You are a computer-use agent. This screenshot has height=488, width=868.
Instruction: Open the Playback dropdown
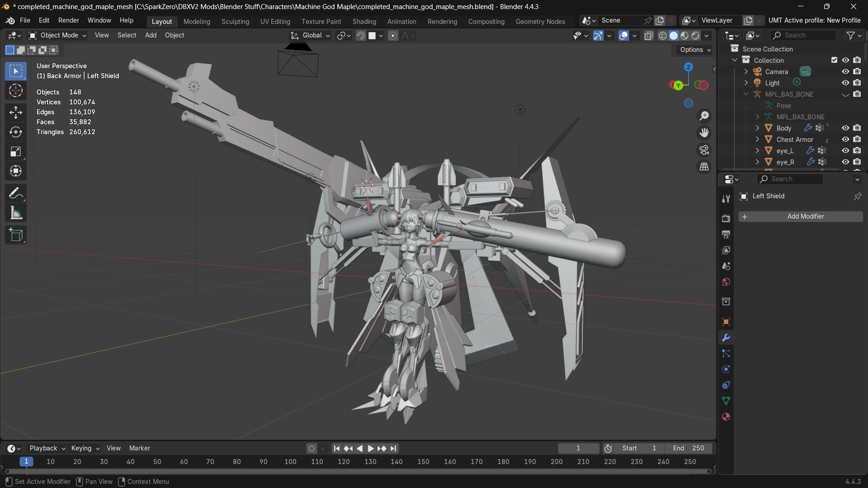click(x=47, y=448)
